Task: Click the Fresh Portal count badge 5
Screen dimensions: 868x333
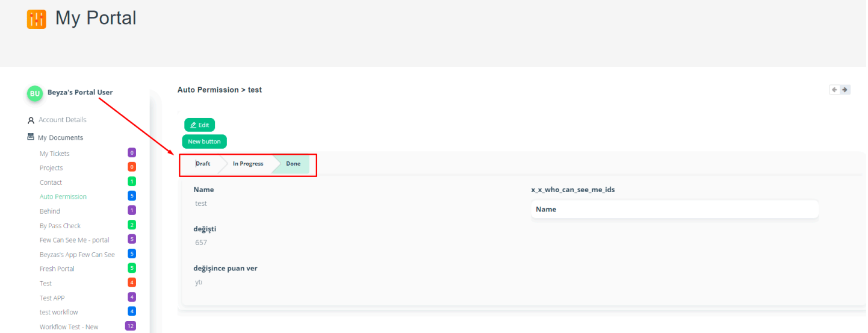Action: click(132, 268)
